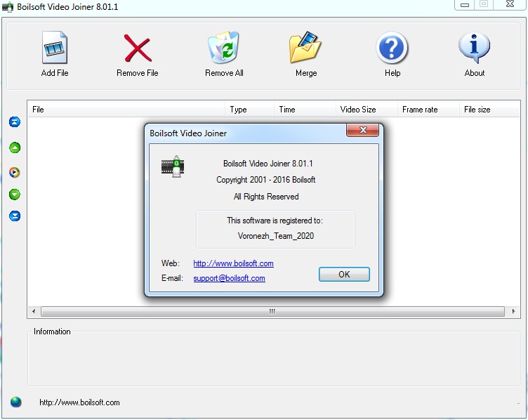Click the Copyright 2001 - 2016 Boilsoft text
The image size is (528, 420).
[265, 180]
